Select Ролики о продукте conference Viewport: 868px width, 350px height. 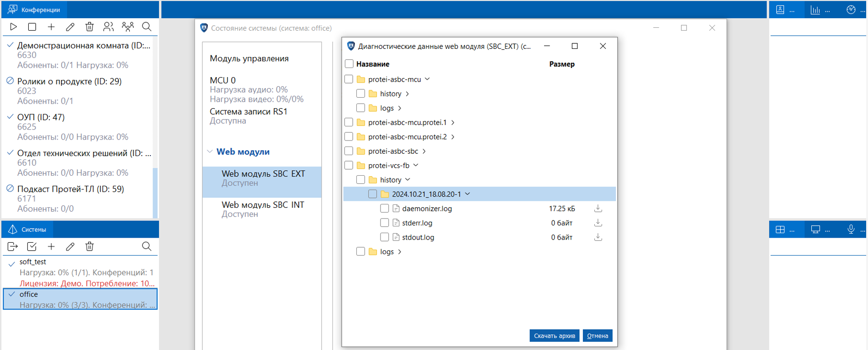[x=79, y=91]
